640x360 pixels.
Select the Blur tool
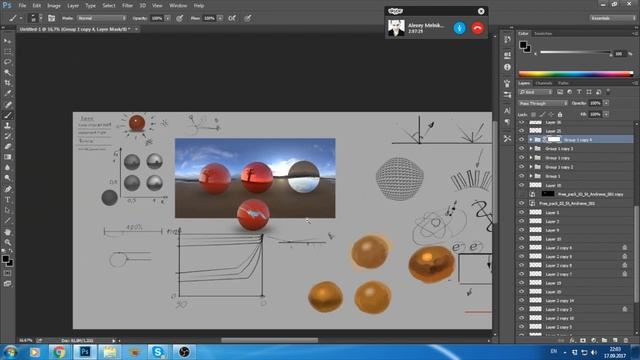coord(7,168)
